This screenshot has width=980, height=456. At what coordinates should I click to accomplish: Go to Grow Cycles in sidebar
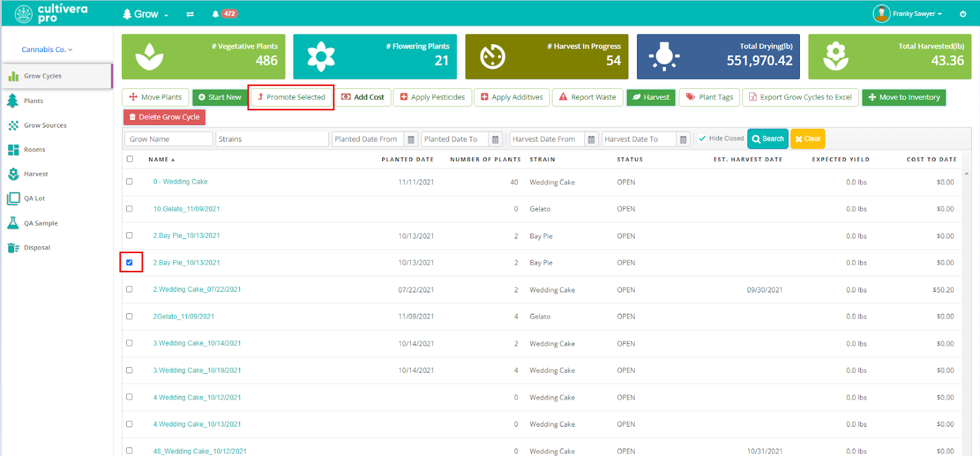tap(57, 76)
